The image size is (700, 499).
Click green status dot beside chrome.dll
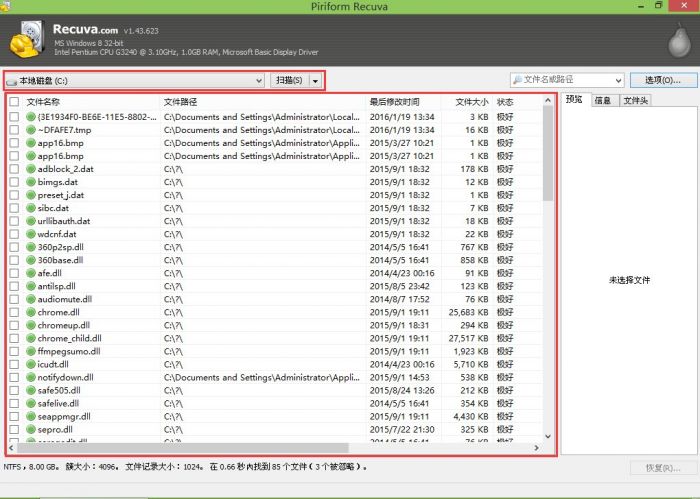tap(31, 312)
